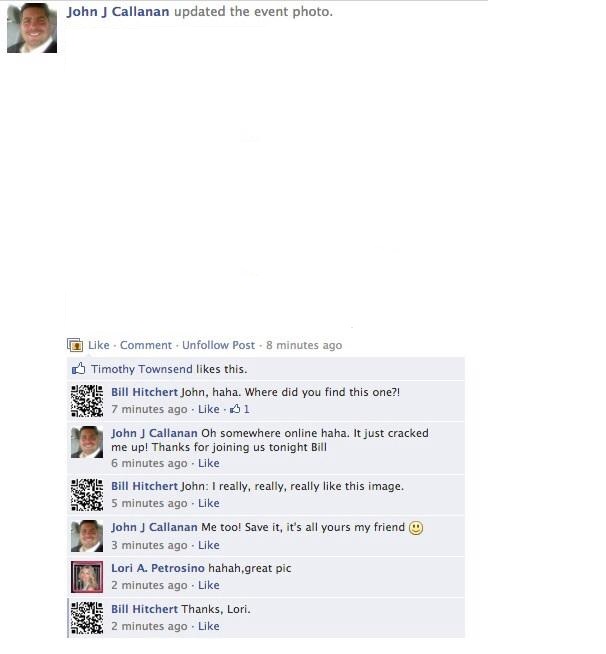Click the QR avatar beside 'Thanks, Lori.'

pyautogui.click(x=87, y=618)
